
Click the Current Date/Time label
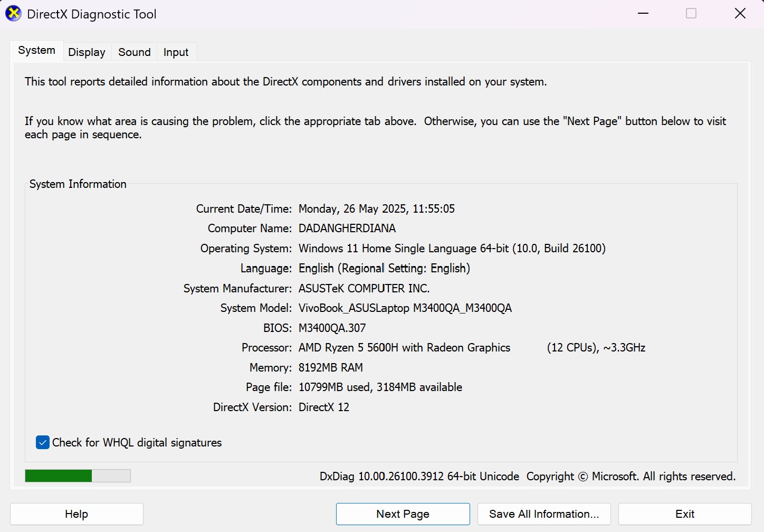point(244,209)
